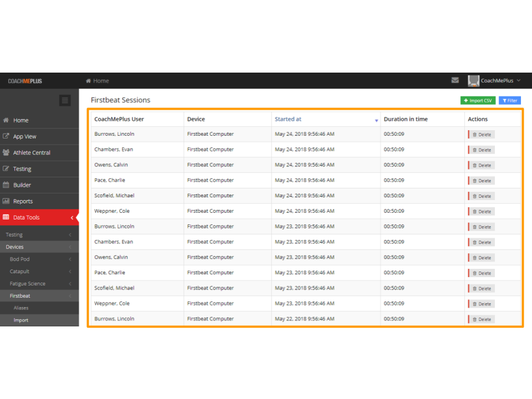Click the CoachMePlus user avatar
This screenshot has height=399, width=532.
[473, 81]
